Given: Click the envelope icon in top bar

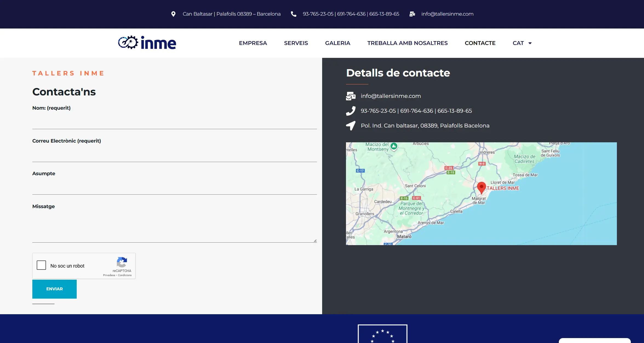Looking at the screenshot, I should coord(412,14).
